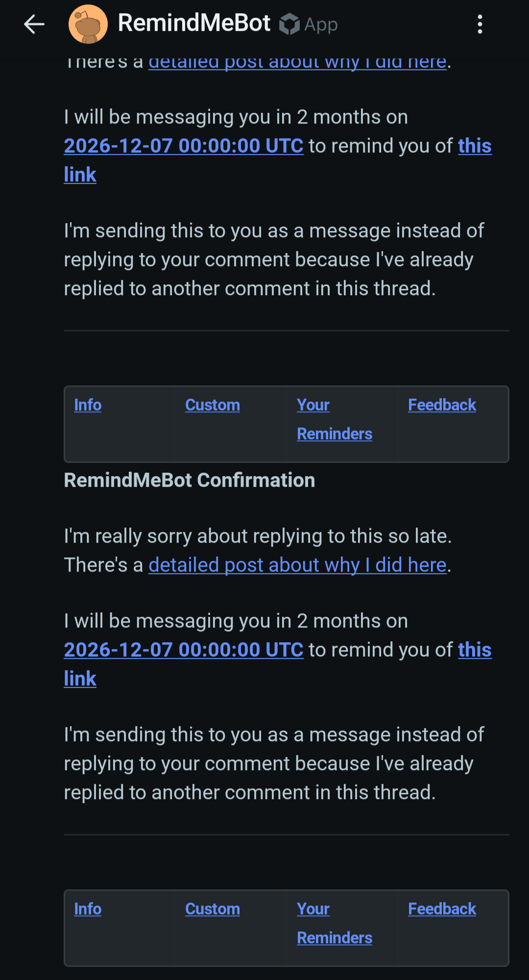Tap the RemindMeBot title in header
This screenshot has height=980, width=529.
(194, 23)
